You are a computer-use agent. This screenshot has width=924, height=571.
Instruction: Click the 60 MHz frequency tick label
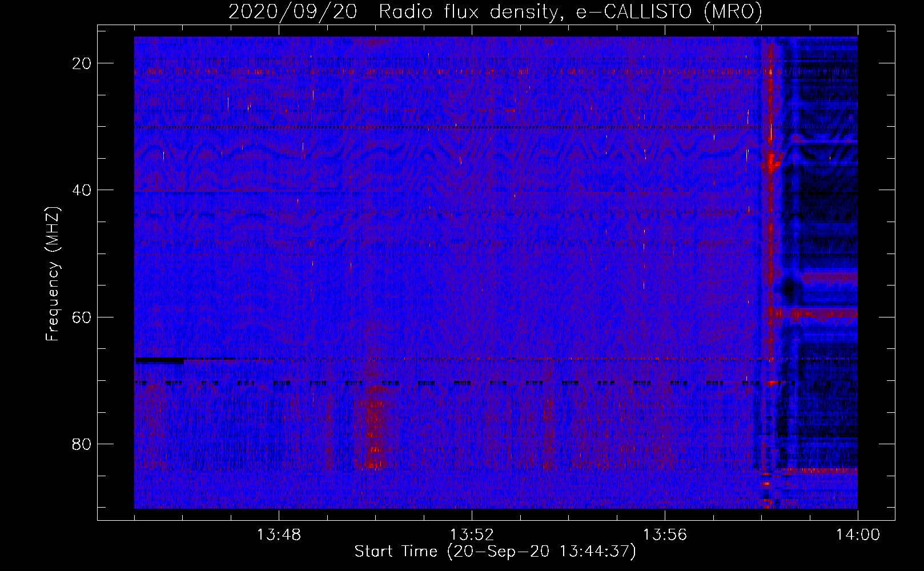(x=82, y=317)
